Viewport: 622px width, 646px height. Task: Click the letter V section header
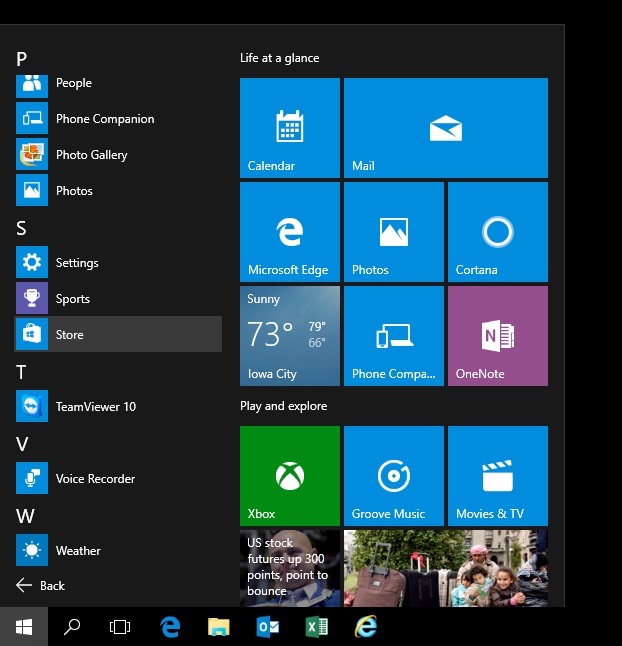pyautogui.click(x=22, y=444)
